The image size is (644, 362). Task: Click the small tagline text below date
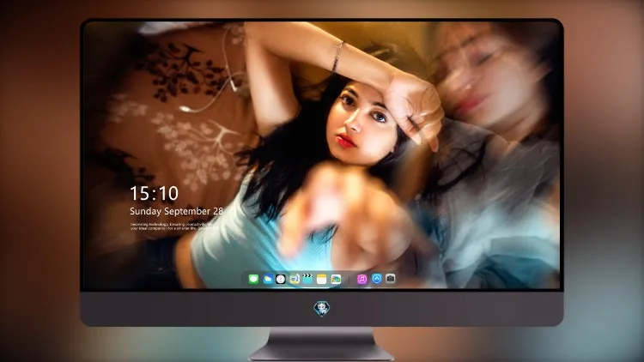[x=173, y=226]
